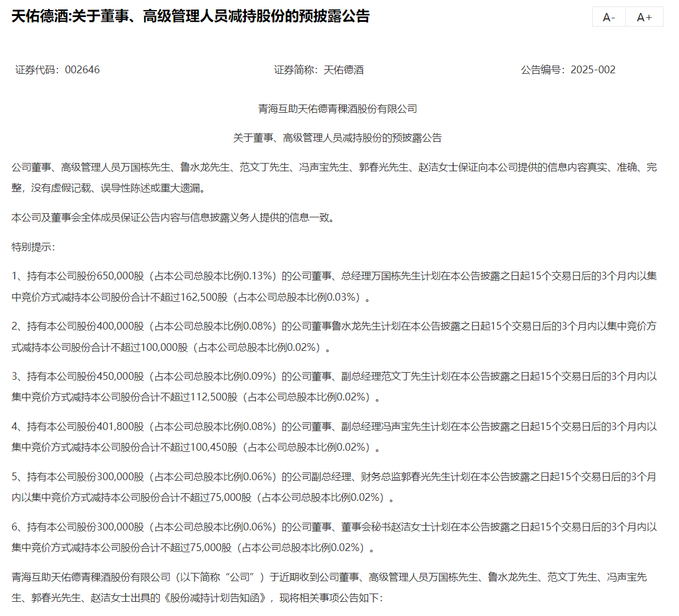Viewport: 679px width, 616px height.
Task: Click the subtitle 关于董事、高级管理人员减持股份的预披露公告
Action: pos(339,138)
